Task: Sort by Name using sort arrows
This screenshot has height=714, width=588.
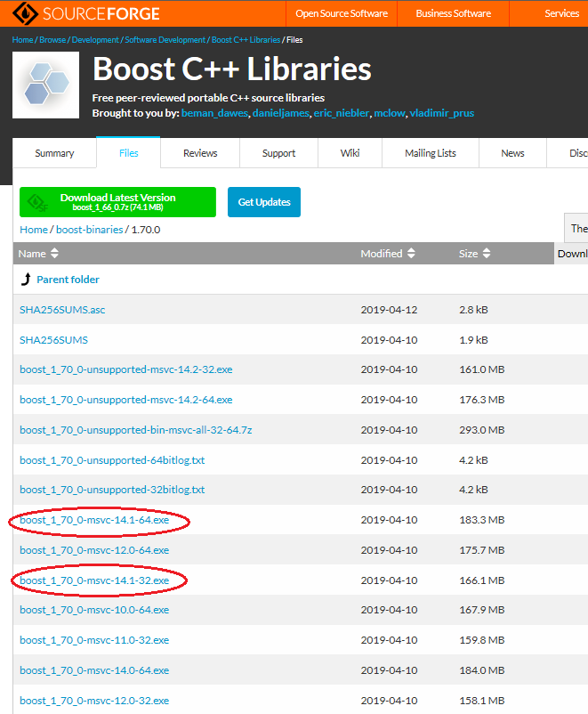Action: pos(54,253)
